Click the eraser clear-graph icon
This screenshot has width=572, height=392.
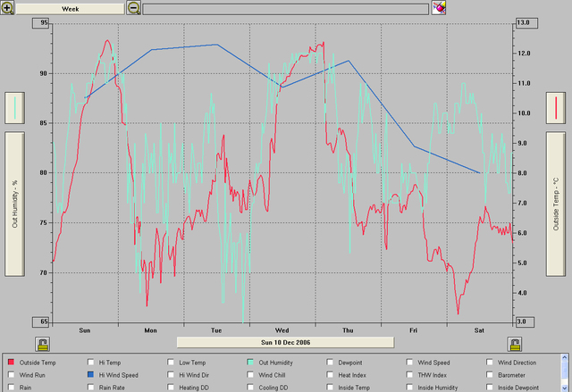coord(439,7)
